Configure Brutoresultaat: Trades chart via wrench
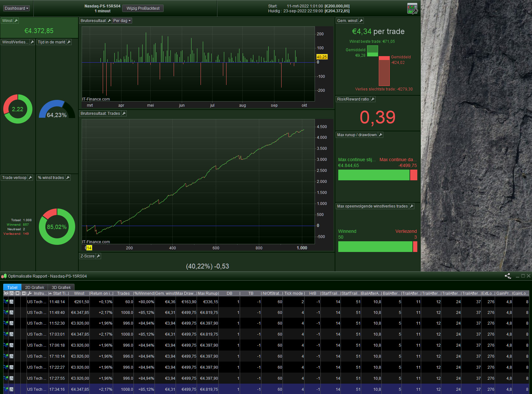 coord(124,113)
